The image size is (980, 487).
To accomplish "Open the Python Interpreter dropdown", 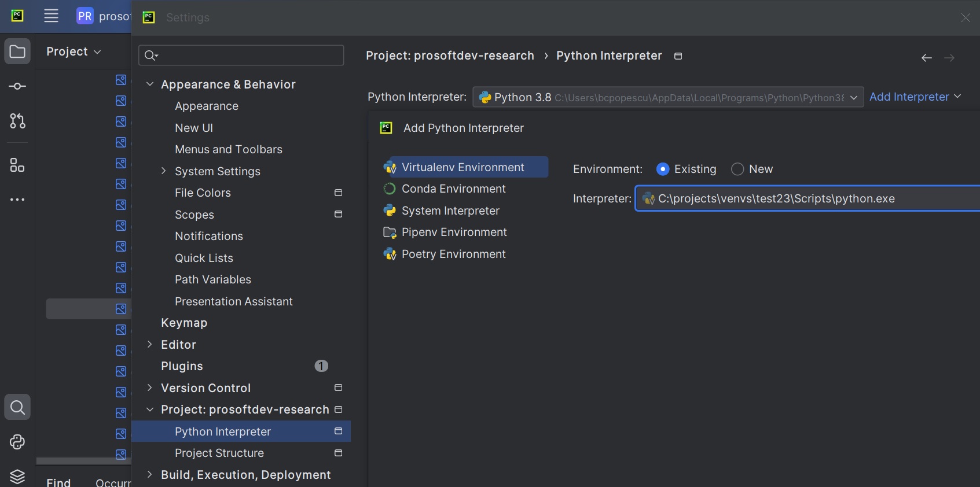I will tap(668, 97).
